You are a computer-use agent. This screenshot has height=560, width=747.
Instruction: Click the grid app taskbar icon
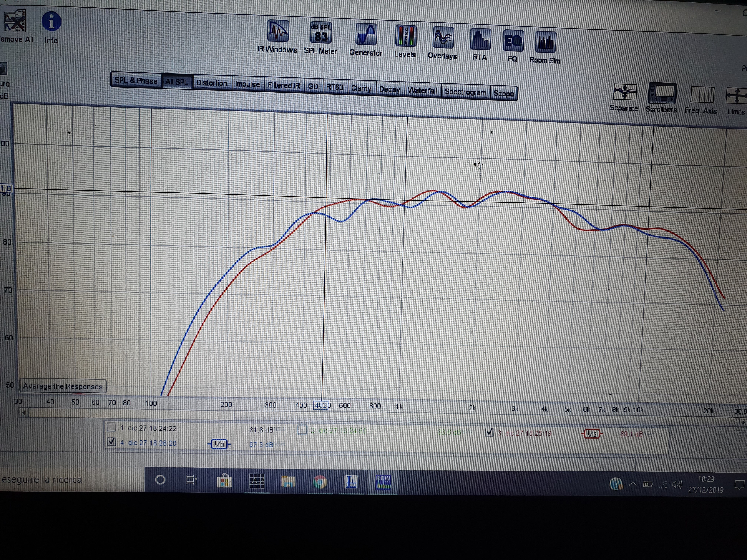click(256, 481)
